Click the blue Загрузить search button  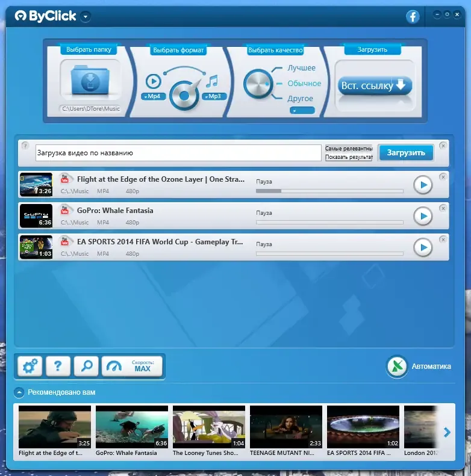click(406, 153)
